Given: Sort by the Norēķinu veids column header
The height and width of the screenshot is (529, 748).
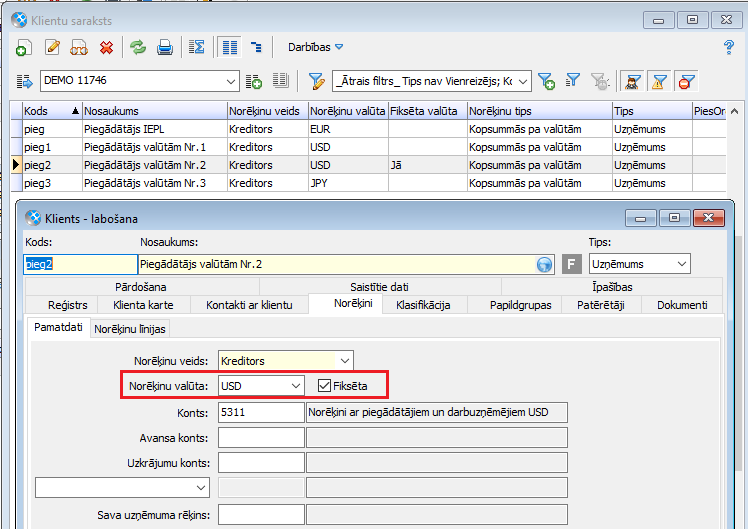Looking at the screenshot, I should [268, 111].
